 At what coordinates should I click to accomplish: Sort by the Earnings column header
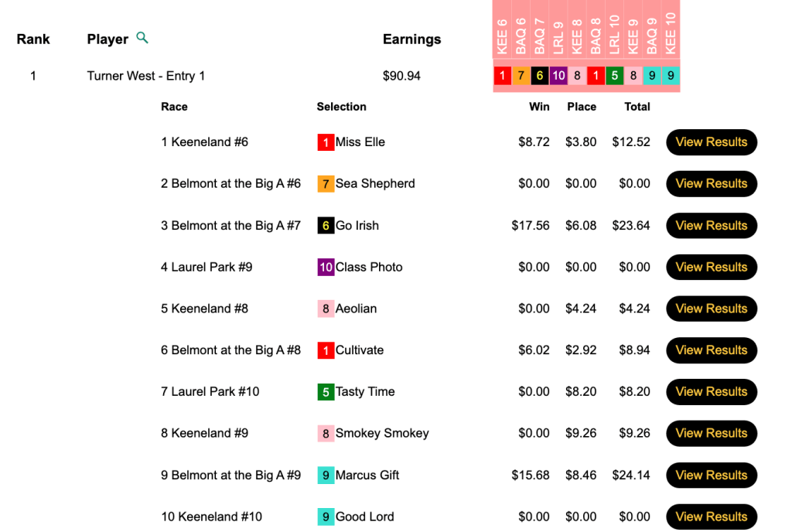411,39
